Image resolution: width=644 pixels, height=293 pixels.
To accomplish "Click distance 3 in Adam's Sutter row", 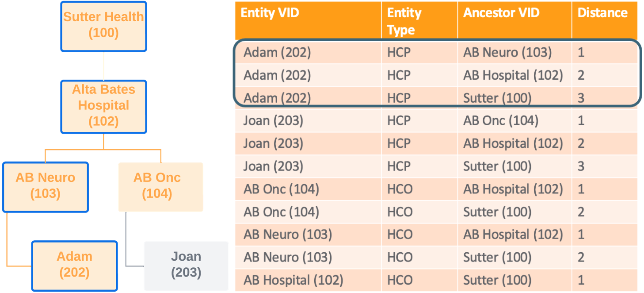I will pos(581,98).
